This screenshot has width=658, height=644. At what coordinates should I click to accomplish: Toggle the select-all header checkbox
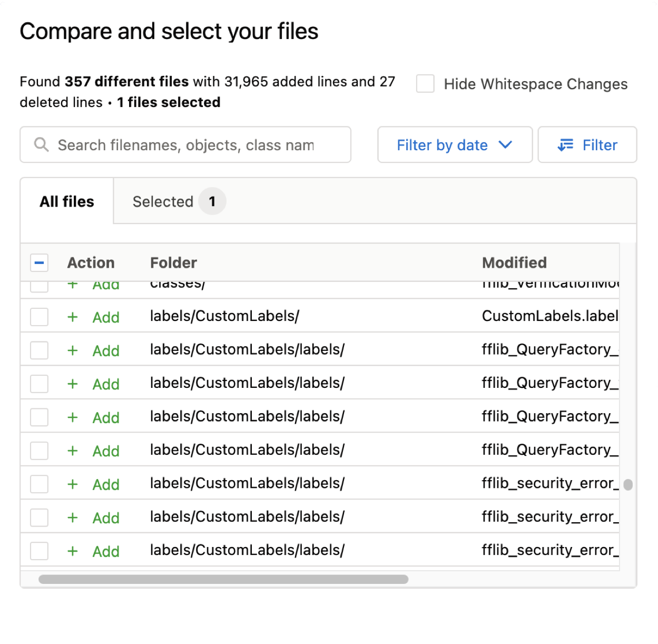click(40, 262)
